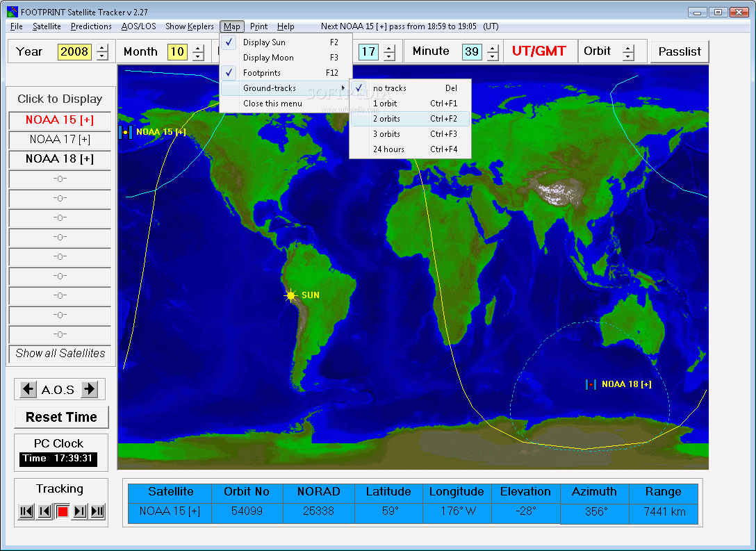The width and height of the screenshot is (756, 551).
Task: Increment the Year with its up arrow
Action: tap(100, 48)
